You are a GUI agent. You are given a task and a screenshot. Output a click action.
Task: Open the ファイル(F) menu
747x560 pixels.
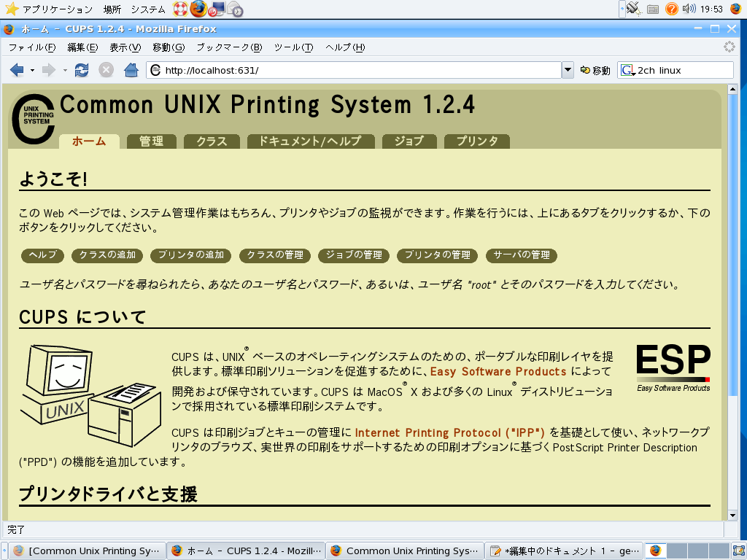coord(32,47)
